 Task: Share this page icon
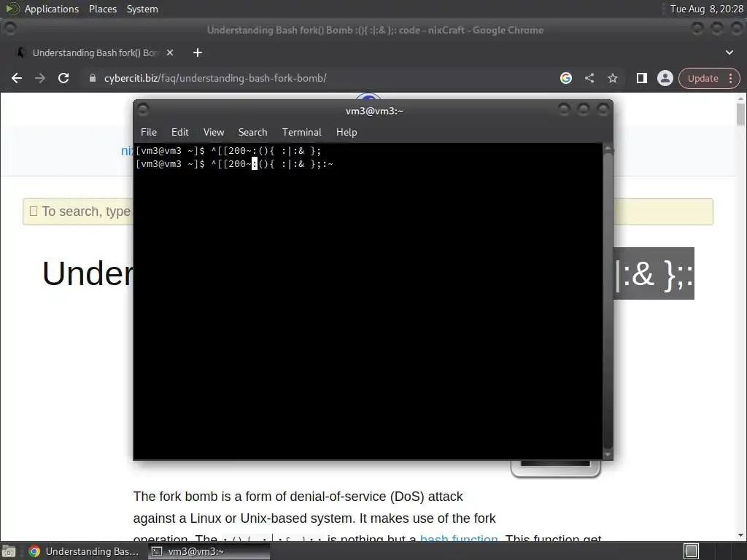[589, 78]
